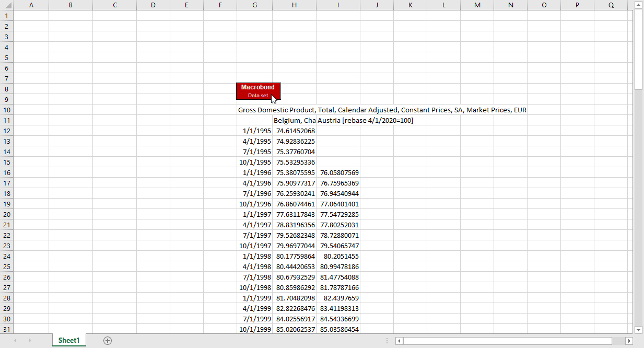
Task: Click the horizontal scrollbar left arrow
Action: 399,341
